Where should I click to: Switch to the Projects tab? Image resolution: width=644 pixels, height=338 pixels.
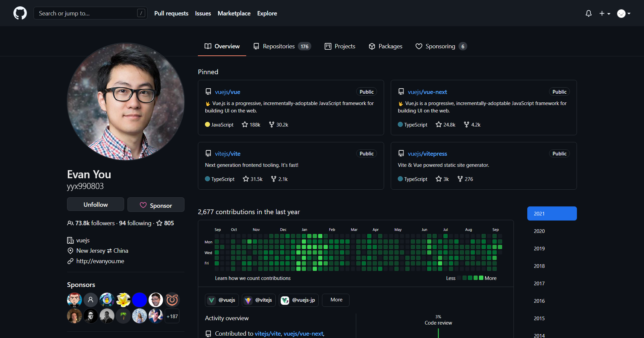click(x=340, y=46)
